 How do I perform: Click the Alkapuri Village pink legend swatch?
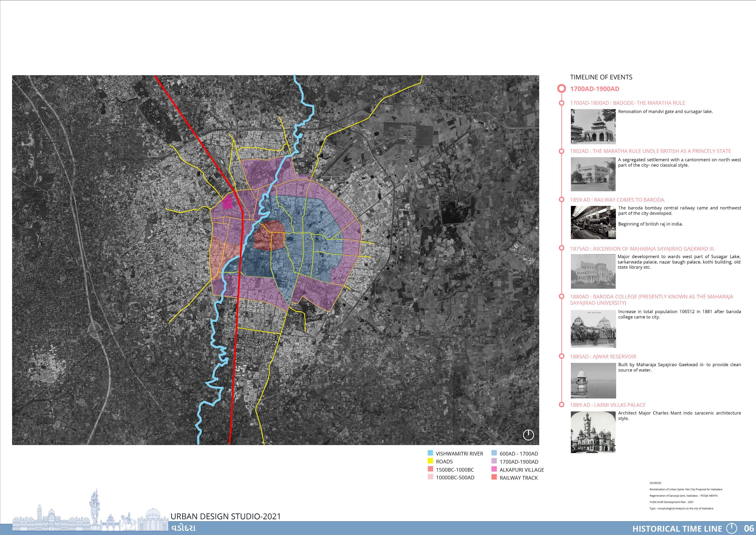[494, 469]
